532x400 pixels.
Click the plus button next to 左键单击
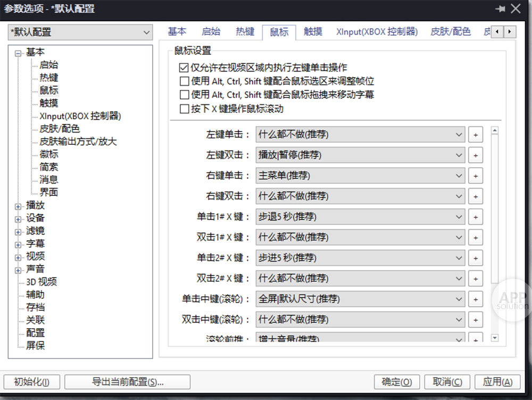coord(475,135)
